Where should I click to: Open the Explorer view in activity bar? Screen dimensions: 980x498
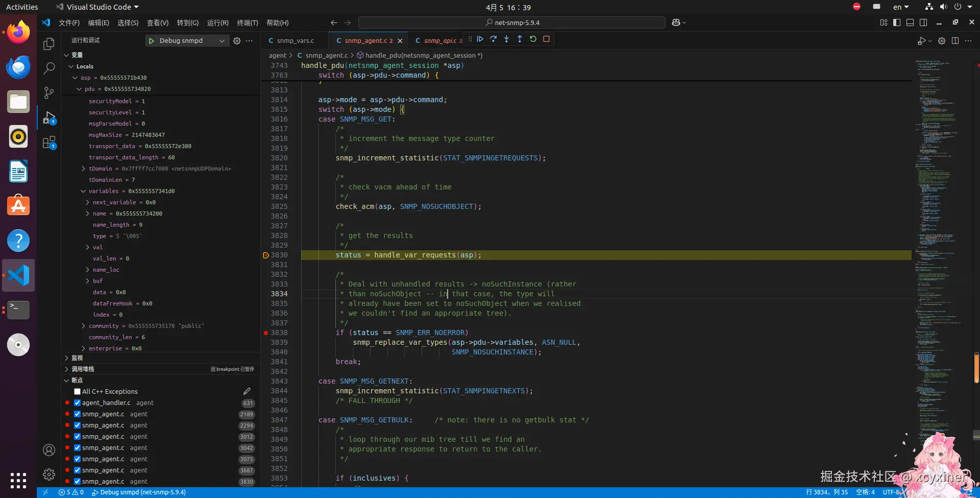(x=49, y=44)
